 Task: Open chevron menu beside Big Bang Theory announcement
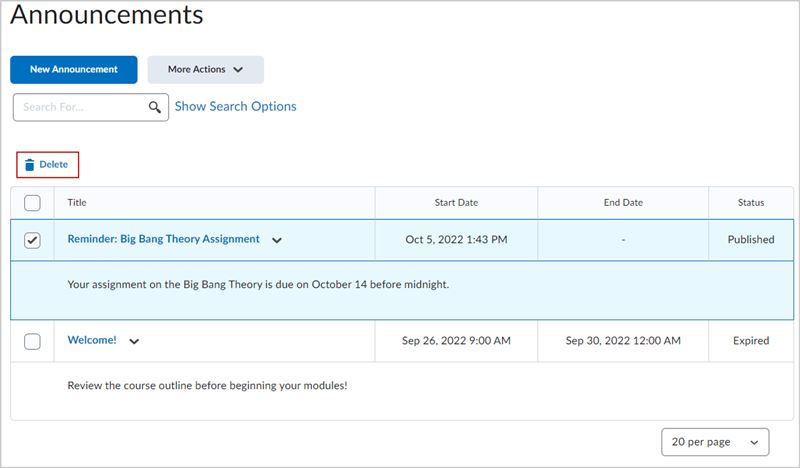coord(277,240)
